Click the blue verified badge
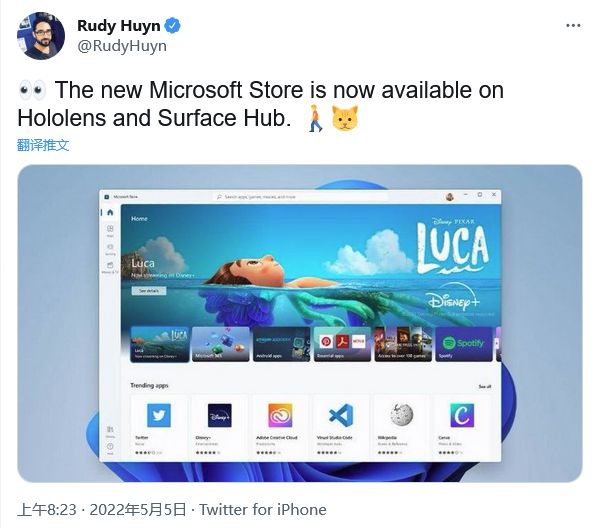 pyautogui.click(x=173, y=26)
